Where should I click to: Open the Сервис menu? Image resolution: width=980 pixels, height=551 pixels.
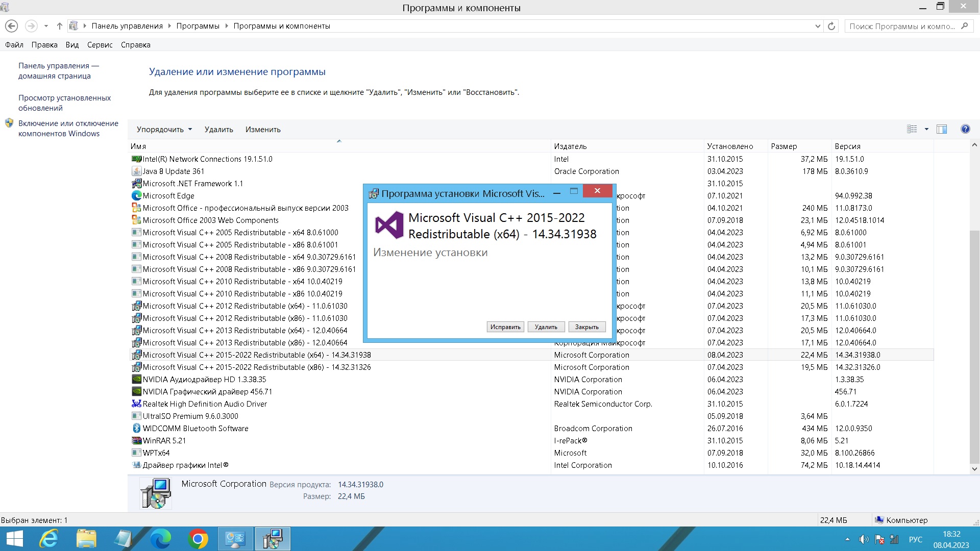(x=100, y=45)
